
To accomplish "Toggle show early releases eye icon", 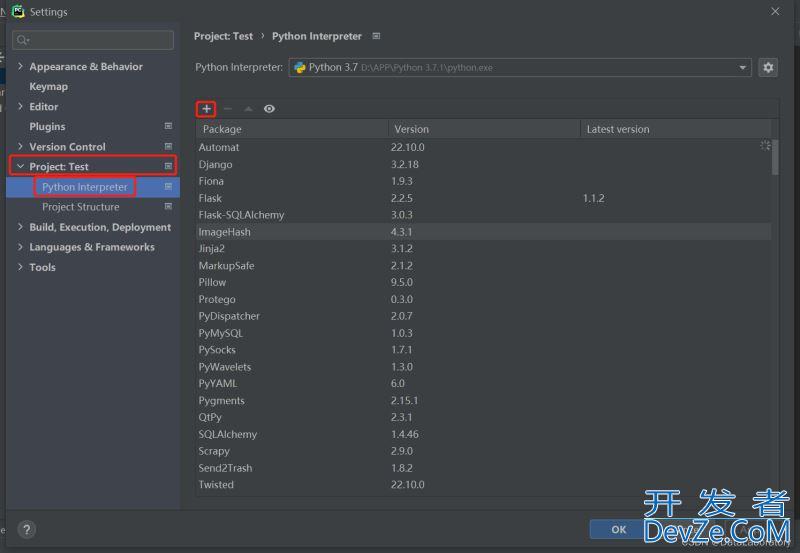I will (x=269, y=109).
